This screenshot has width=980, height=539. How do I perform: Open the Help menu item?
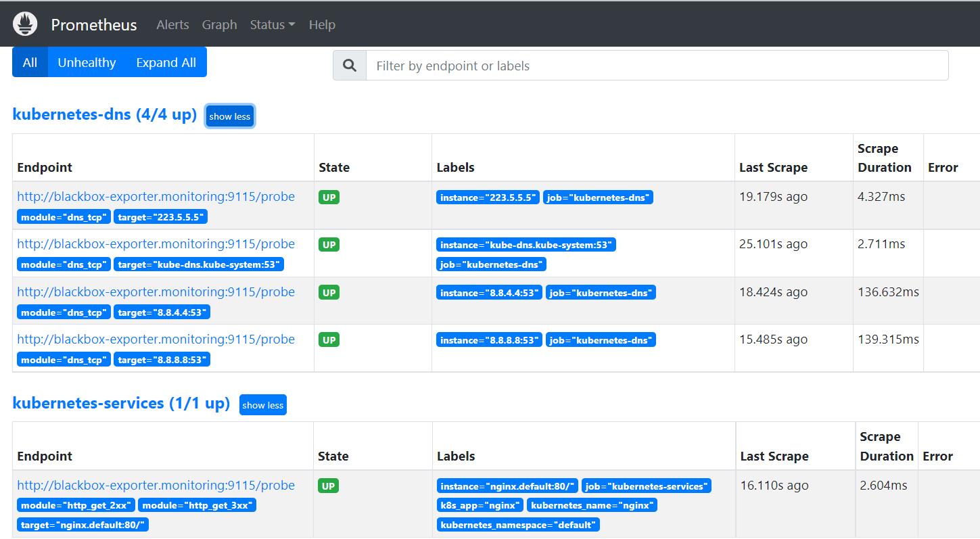click(322, 24)
